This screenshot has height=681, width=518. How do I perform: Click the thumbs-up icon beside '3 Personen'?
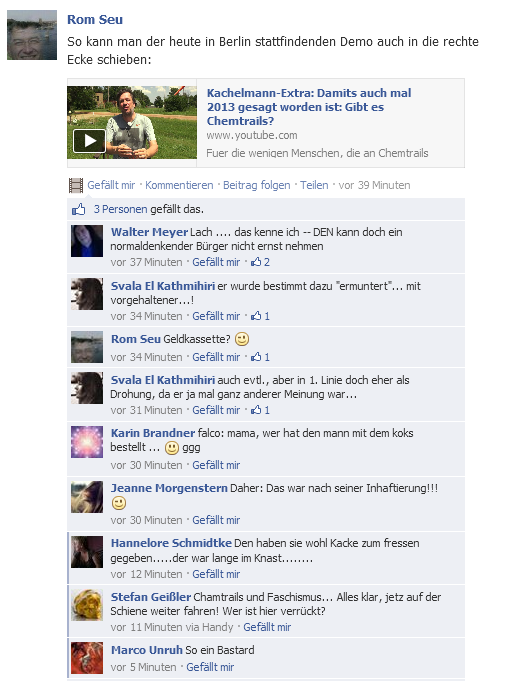pyautogui.click(x=79, y=210)
